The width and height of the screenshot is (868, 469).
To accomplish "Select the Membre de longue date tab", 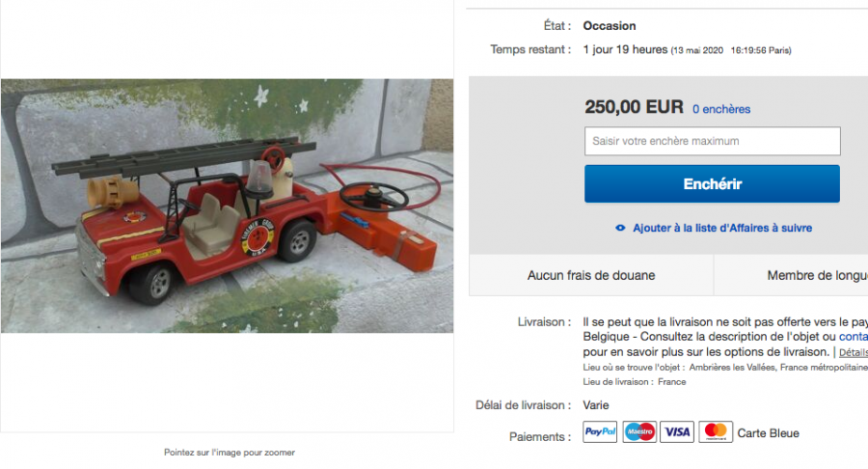I will [x=792, y=275].
